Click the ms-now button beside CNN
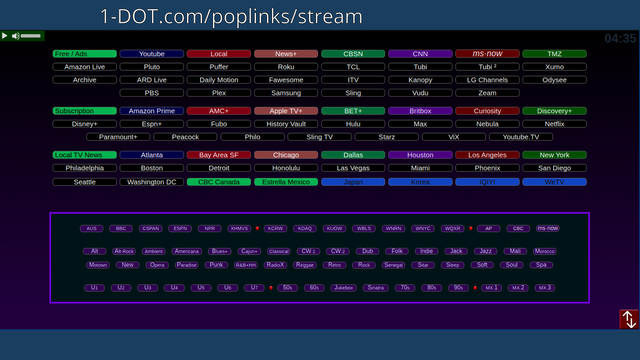The width and height of the screenshot is (640, 360). coord(487,54)
